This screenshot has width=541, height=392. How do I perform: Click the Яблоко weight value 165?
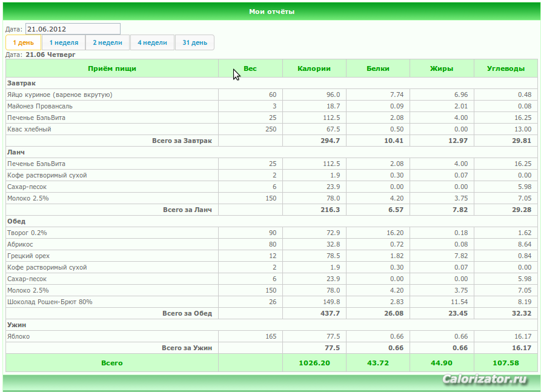click(271, 336)
